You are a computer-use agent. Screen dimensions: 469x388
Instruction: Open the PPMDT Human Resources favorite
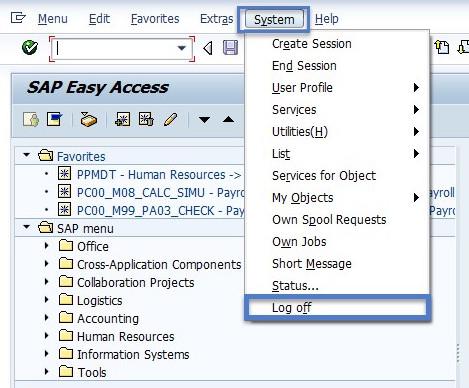point(159,175)
